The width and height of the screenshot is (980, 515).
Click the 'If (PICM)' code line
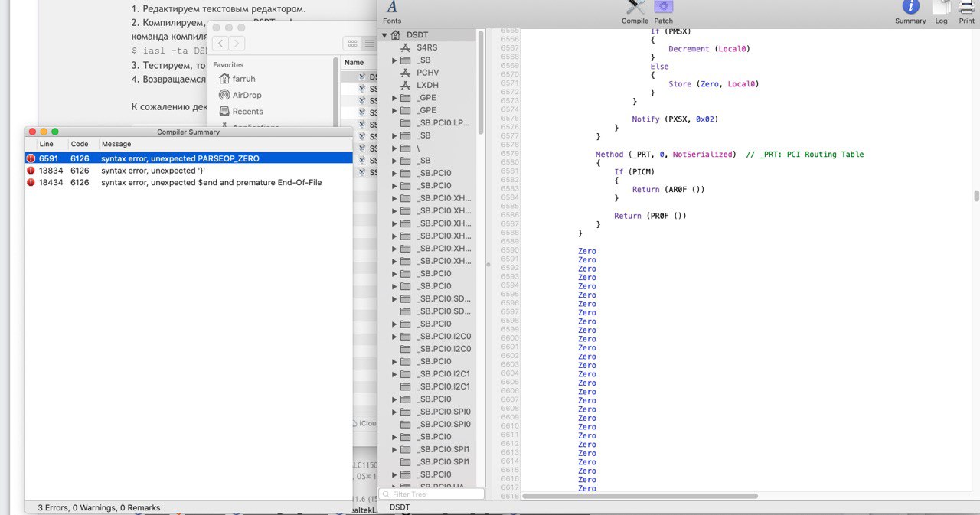[x=632, y=171]
